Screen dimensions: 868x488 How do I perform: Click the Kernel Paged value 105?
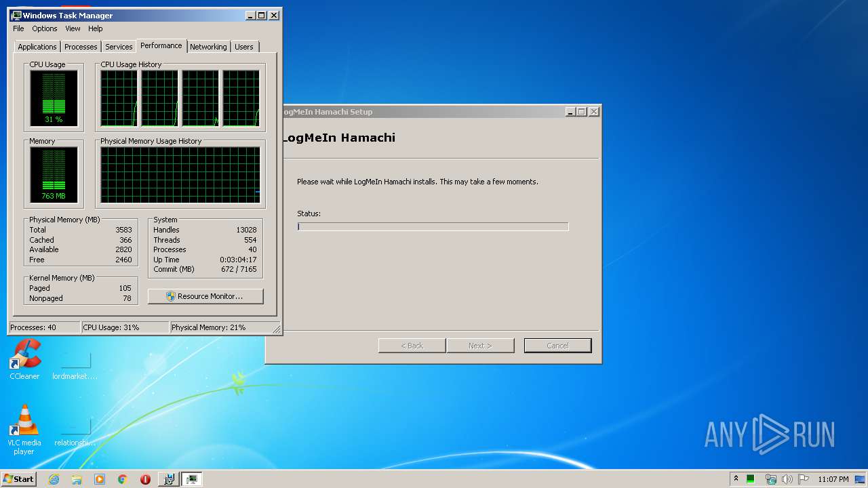125,288
